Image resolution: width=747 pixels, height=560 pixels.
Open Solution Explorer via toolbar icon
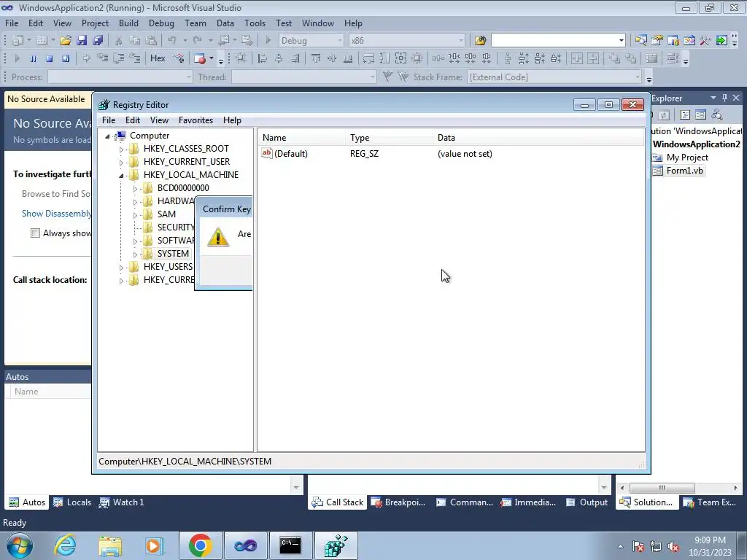(640, 41)
